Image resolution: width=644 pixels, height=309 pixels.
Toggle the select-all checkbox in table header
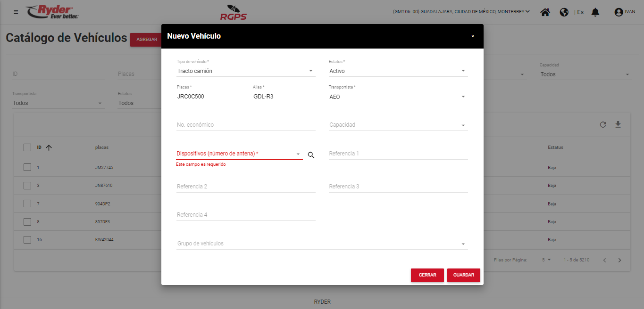(x=27, y=147)
